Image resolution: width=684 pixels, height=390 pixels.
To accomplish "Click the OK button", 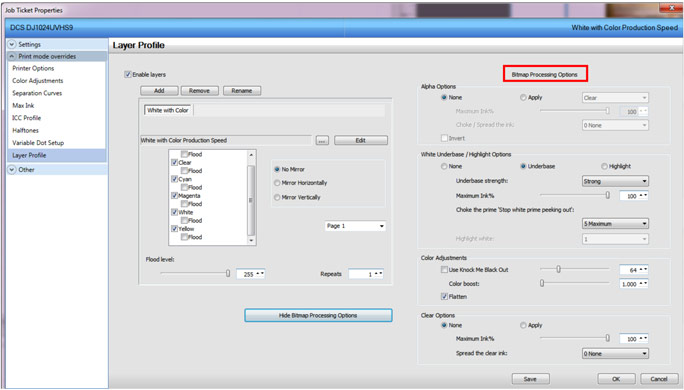I will tap(616, 379).
